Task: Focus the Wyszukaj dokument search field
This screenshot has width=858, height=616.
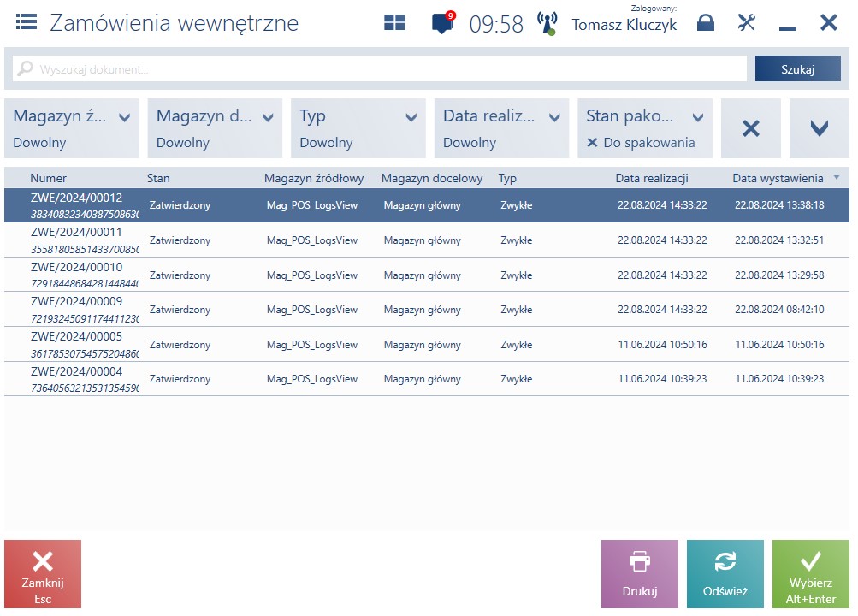Action: click(380, 69)
